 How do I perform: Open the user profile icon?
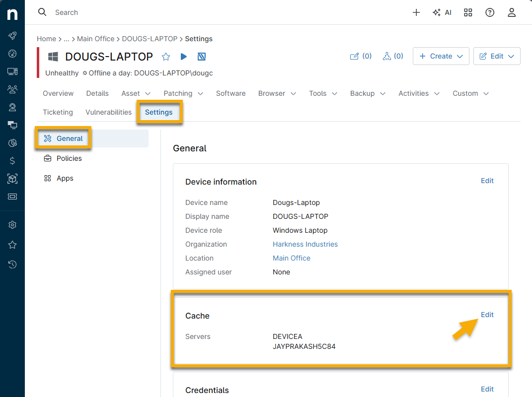(512, 12)
